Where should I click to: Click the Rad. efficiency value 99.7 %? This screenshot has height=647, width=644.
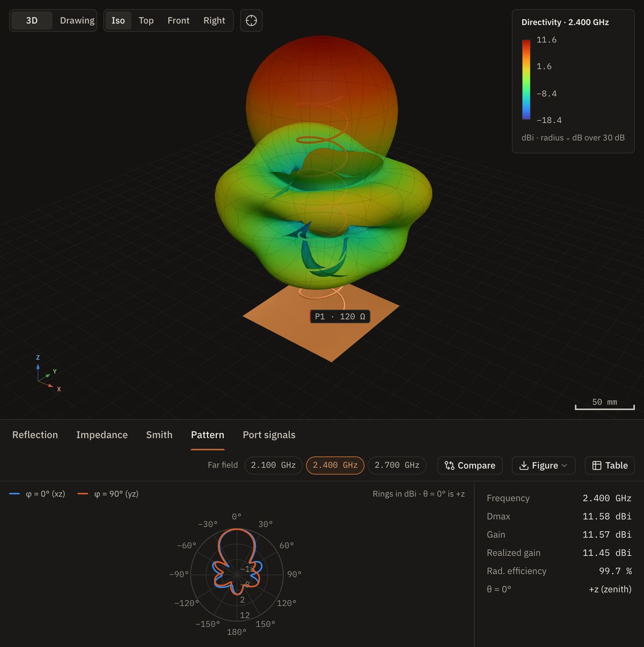point(615,571)
